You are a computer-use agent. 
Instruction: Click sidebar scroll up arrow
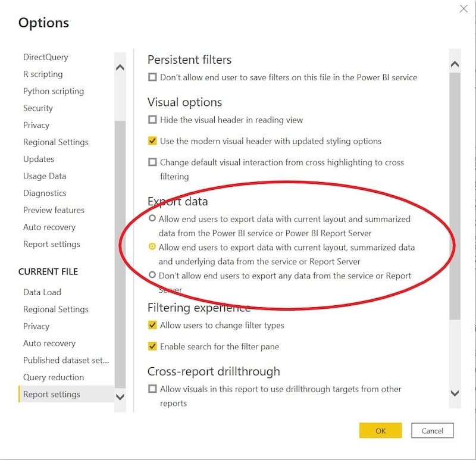(x=120, y=67)
